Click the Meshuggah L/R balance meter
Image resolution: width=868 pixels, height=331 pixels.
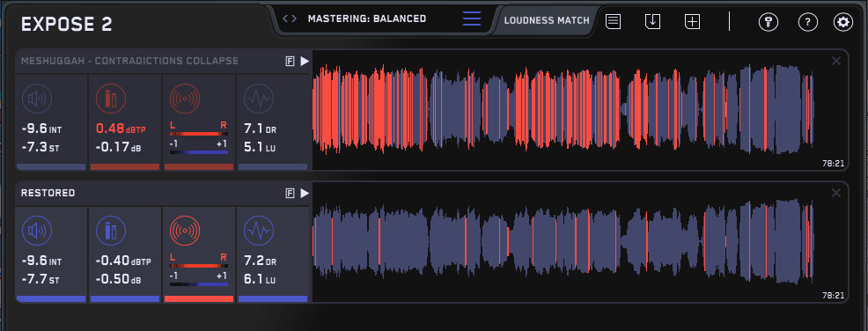tap(199, 134)
